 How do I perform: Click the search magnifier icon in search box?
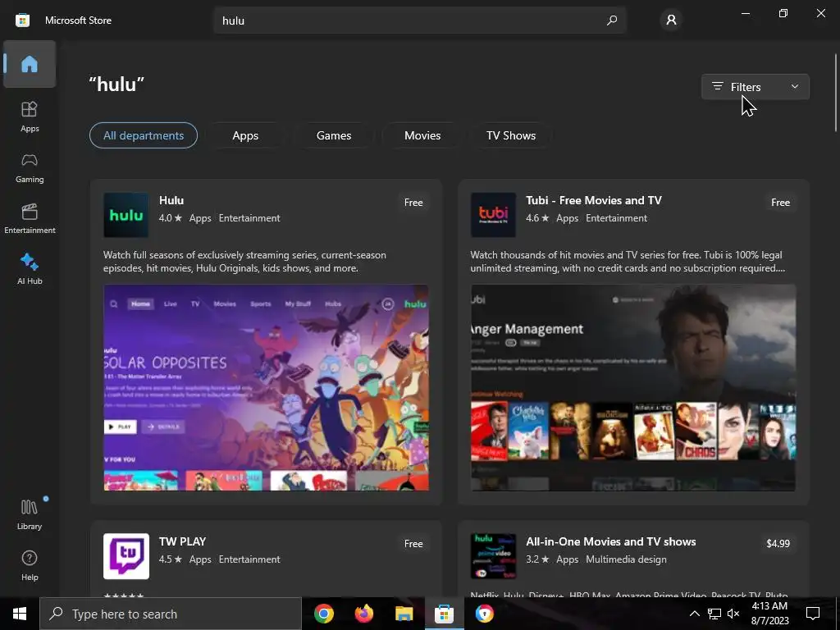tap(612, 21)
